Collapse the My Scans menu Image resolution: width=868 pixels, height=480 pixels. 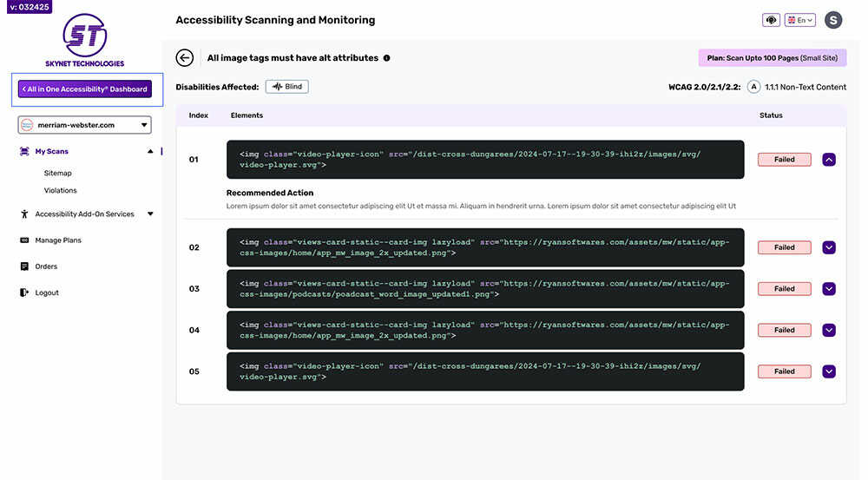pyautogui.click(x=150, y=151)
